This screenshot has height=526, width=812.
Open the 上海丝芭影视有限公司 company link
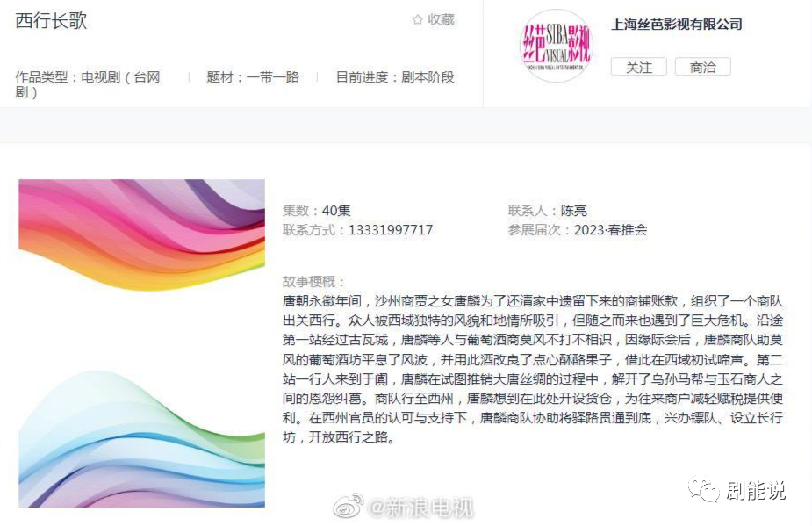coord(677,25)
